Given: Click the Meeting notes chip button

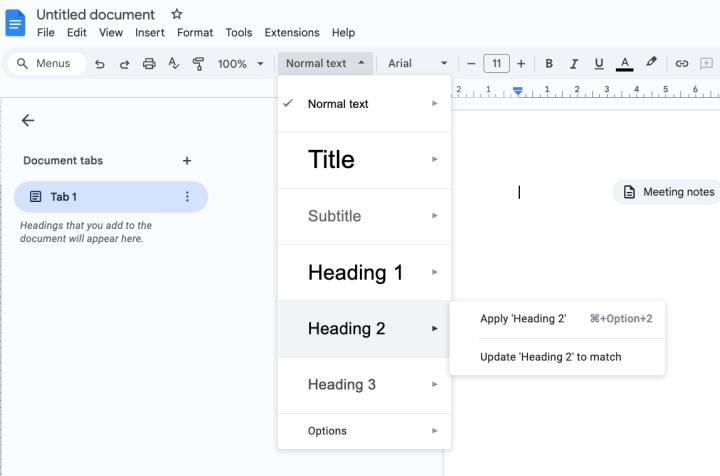Looking at the screenshot, I should click(668, 192).
